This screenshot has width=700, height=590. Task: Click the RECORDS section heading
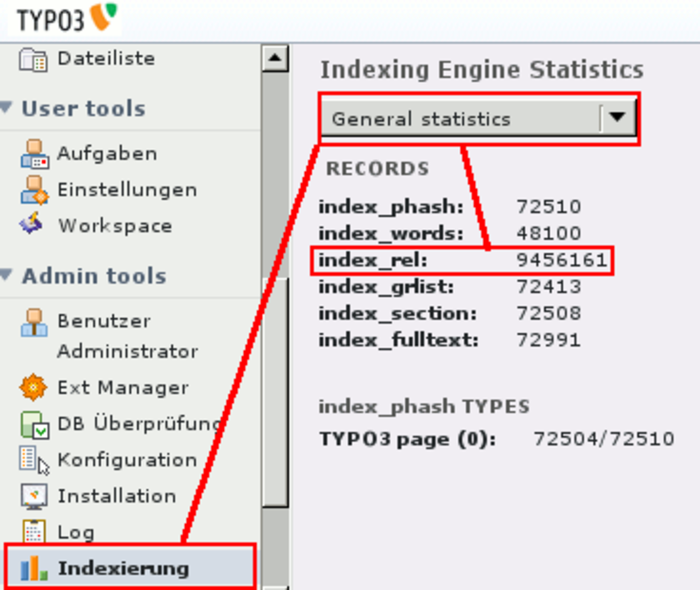click(x=377, y=169)
